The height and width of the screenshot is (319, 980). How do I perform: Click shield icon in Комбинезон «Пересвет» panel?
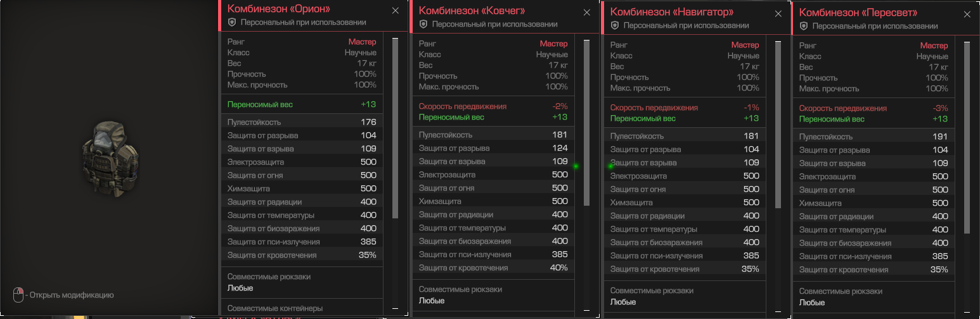tap(804, 26)
